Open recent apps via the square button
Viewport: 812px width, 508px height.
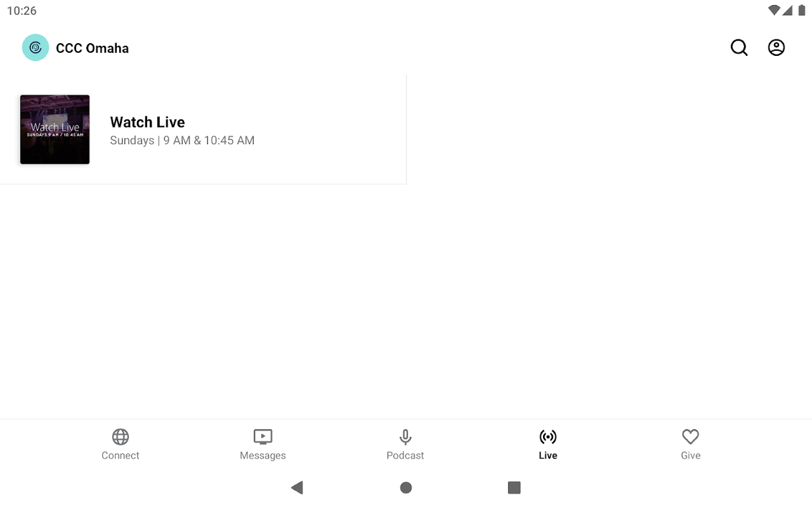point(514,488)
